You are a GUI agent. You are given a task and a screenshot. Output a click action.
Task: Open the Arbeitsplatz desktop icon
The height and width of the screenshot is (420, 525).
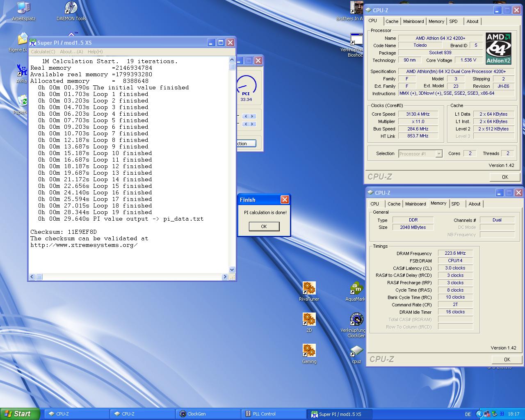pyautogui.click(x=24, y=11)
